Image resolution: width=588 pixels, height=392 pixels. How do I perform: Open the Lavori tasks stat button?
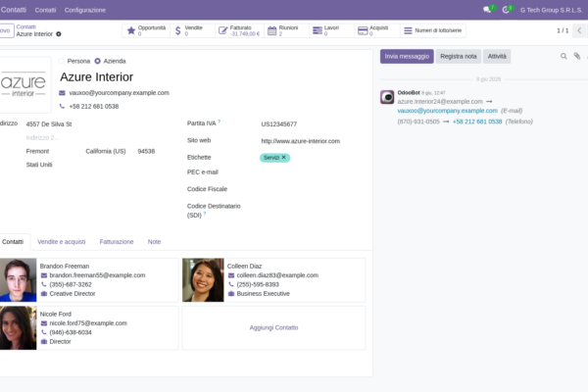pyautogui.click(x=332, y=30)
